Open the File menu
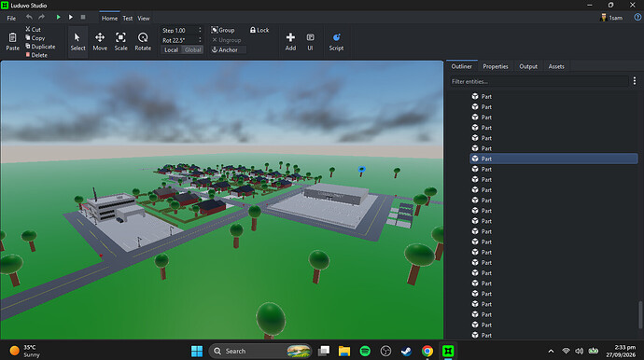 [11, 18]
